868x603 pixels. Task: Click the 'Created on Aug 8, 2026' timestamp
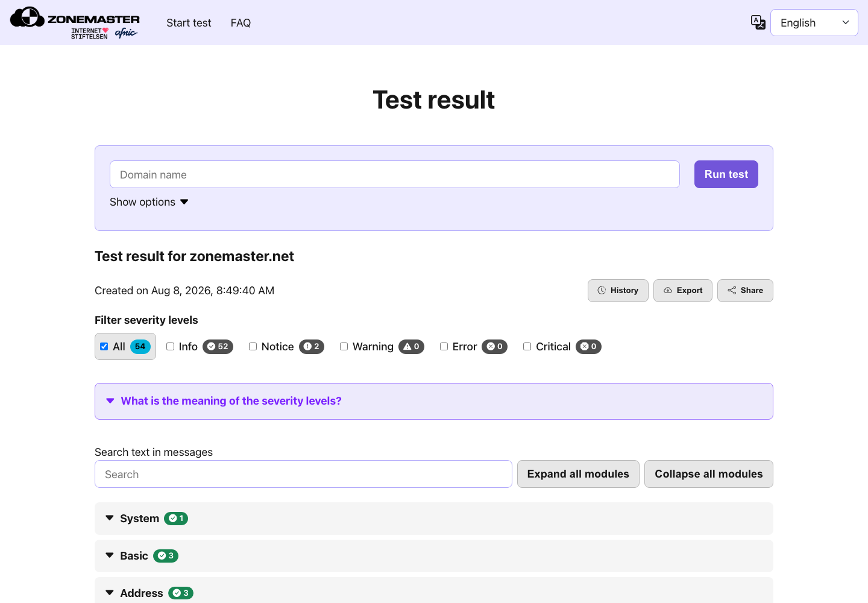coord(184,291)
